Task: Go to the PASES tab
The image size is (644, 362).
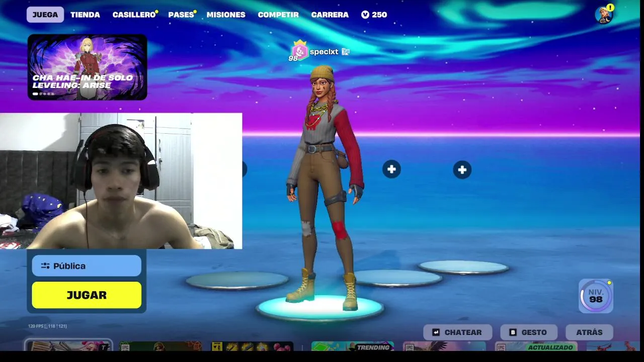Action: point(181,15)
